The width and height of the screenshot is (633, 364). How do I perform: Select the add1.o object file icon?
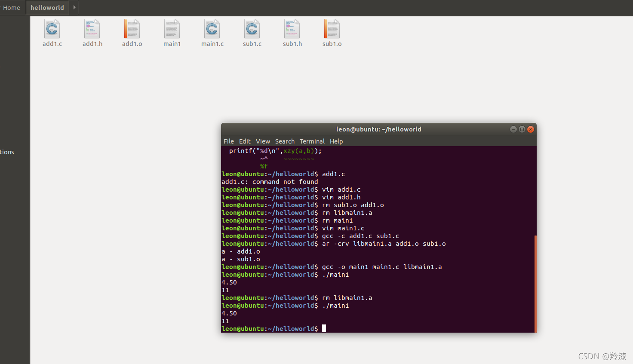[132, 29]
